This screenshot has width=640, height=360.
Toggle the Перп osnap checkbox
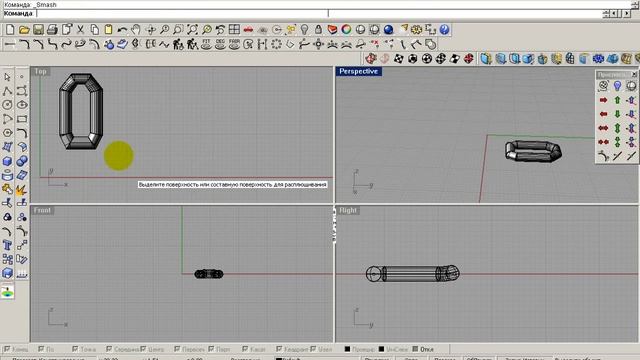click(211, 349)
